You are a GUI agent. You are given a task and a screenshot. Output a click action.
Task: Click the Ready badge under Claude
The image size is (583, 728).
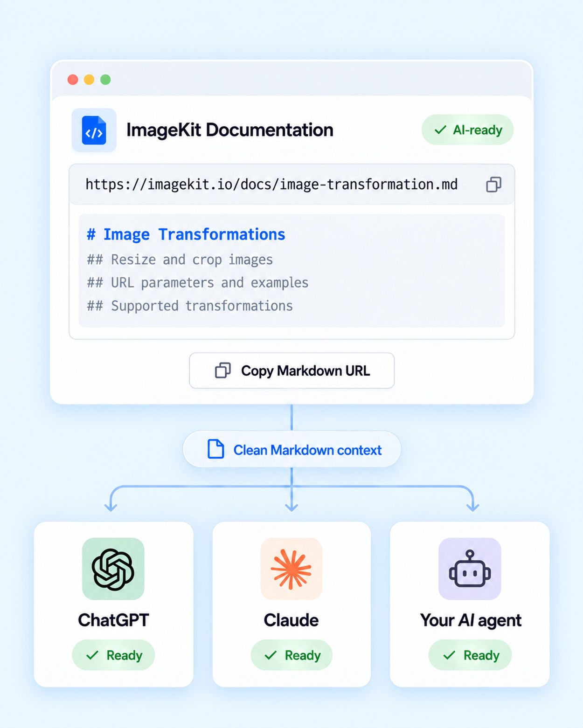(291, 655)
